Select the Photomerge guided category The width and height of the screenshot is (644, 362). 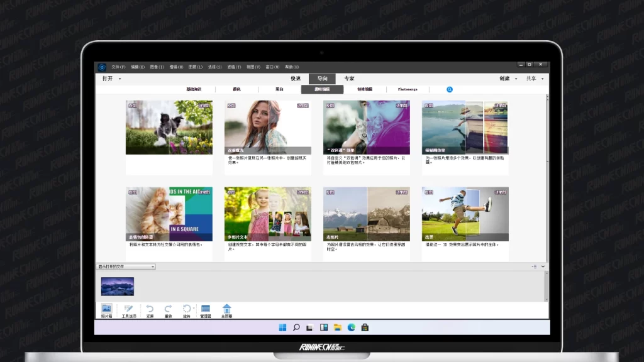tap(408, 89)
